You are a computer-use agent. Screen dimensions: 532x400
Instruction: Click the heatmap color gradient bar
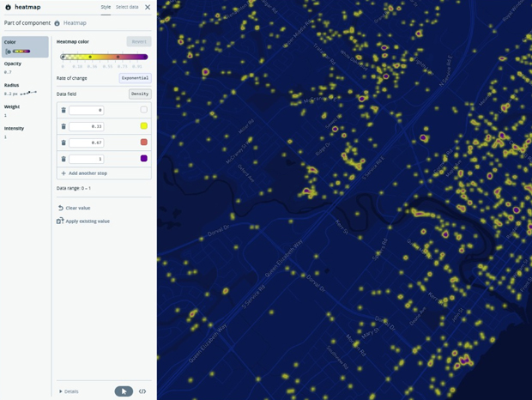(104, 57)
